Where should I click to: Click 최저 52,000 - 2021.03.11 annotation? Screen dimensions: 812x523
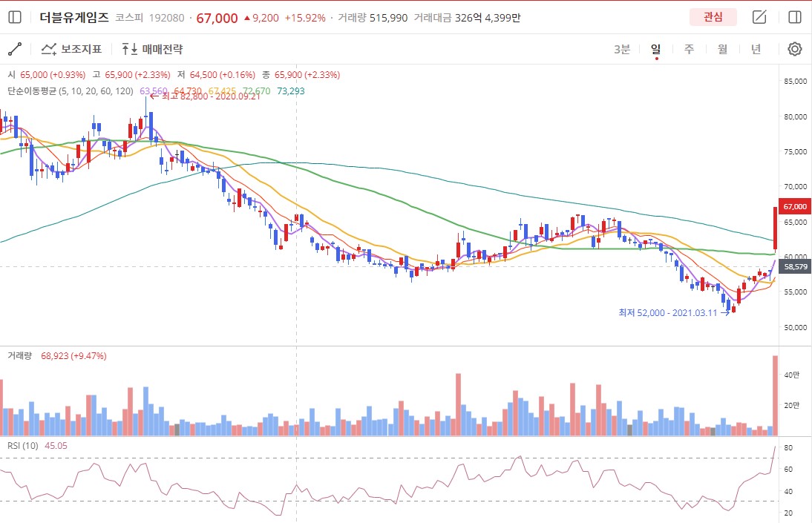[x=674, y=313]
